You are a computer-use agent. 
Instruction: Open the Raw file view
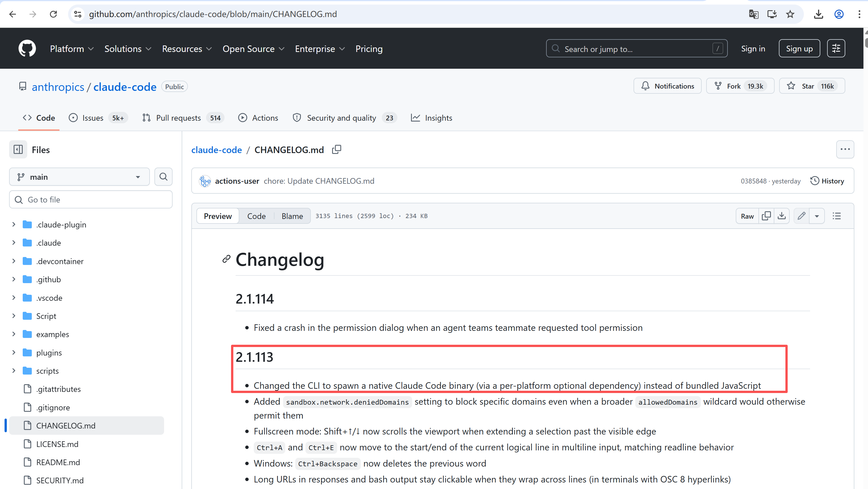pos(747,216)
